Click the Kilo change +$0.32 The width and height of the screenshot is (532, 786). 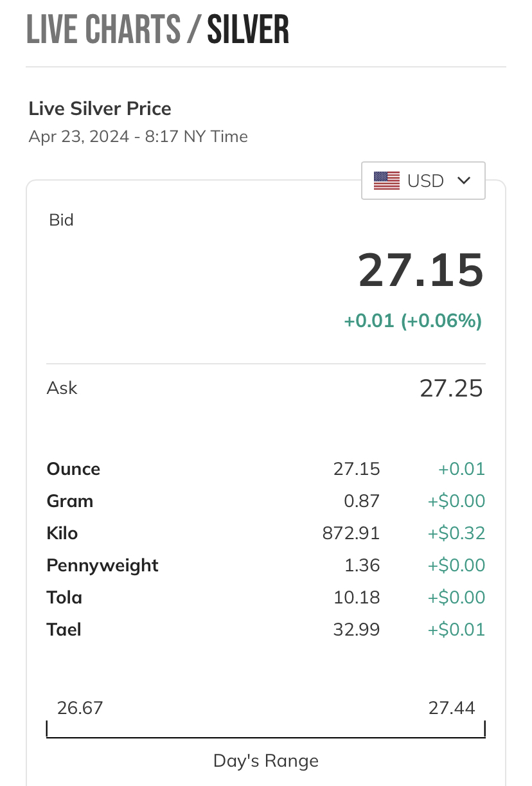(456, 533)
